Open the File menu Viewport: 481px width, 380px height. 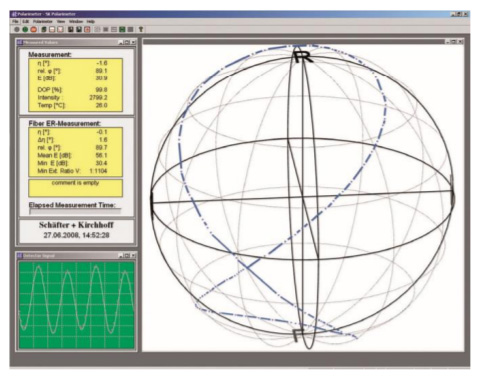pyautogui.click(x=15, y=22)
